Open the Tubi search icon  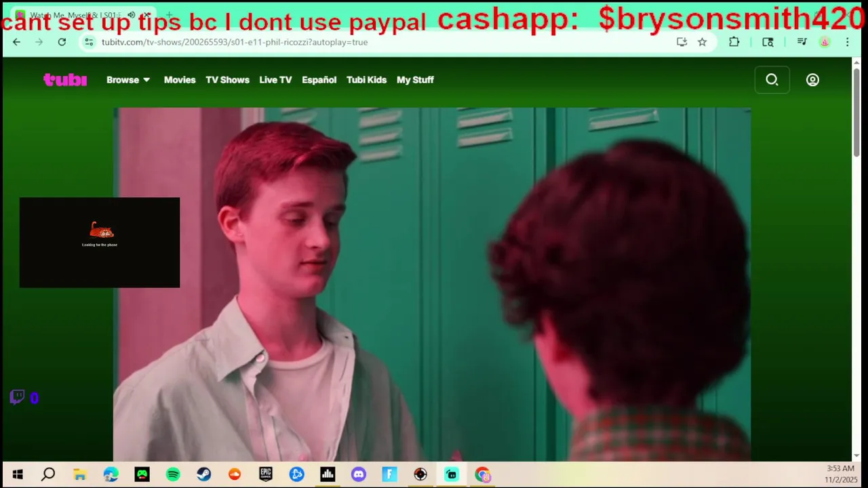pos(772,80)
